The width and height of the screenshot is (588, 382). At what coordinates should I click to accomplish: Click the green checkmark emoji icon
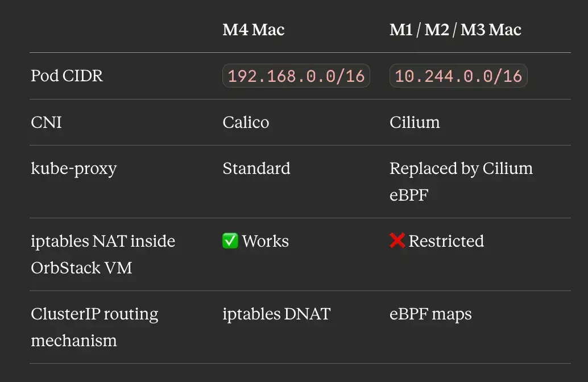(x=230, y=240)
